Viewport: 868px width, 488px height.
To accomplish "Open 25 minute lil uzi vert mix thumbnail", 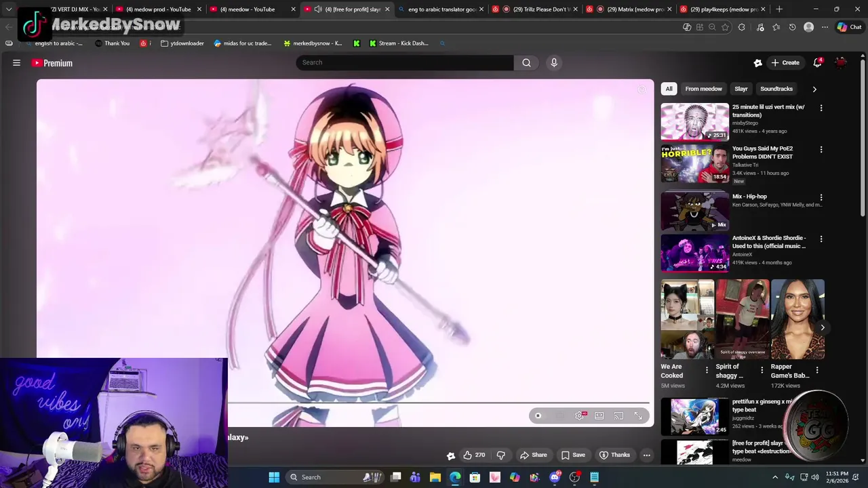I will coord(694,121).
